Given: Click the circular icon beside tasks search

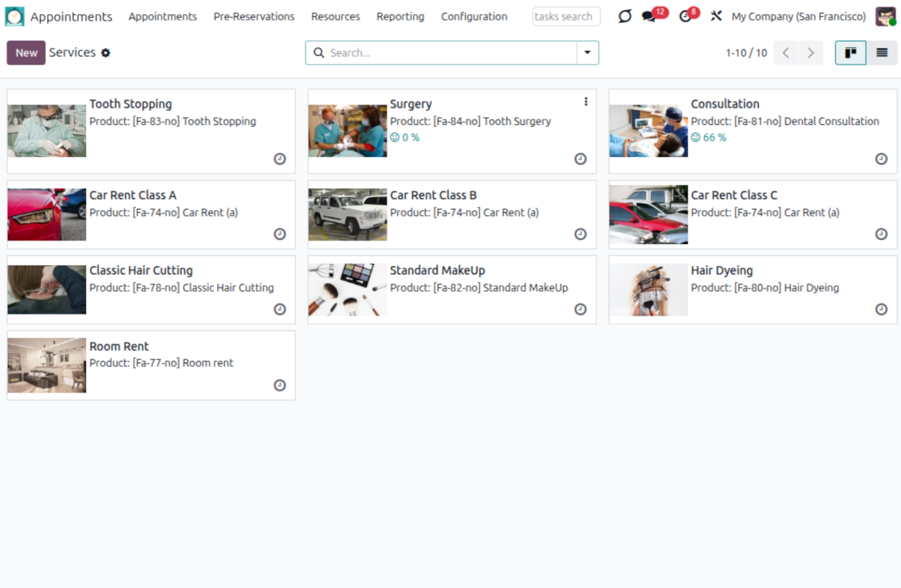Looking at the screenshot, I should point(625,17).
